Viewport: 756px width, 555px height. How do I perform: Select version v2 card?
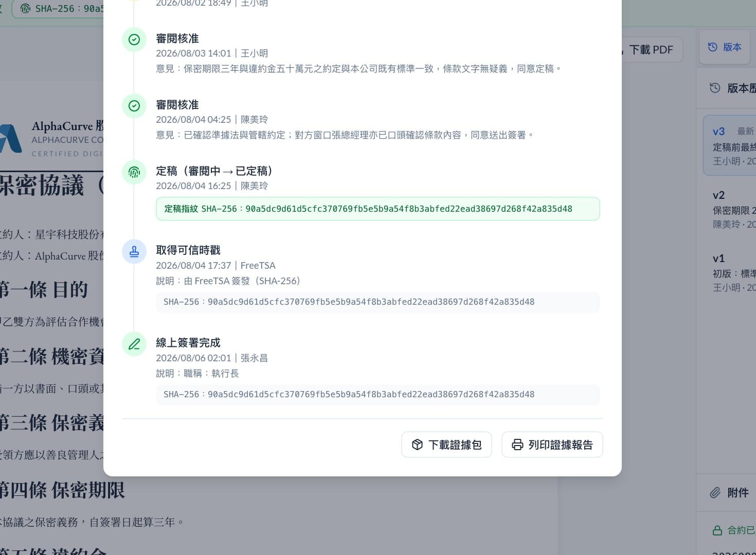pyautogui.click(x=730, y=209)
